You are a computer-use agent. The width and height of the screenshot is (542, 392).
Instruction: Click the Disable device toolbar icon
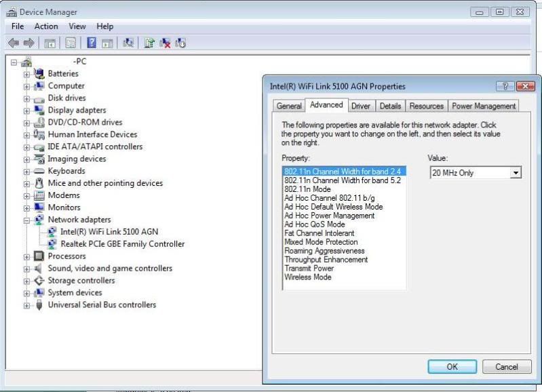point(180,43)
